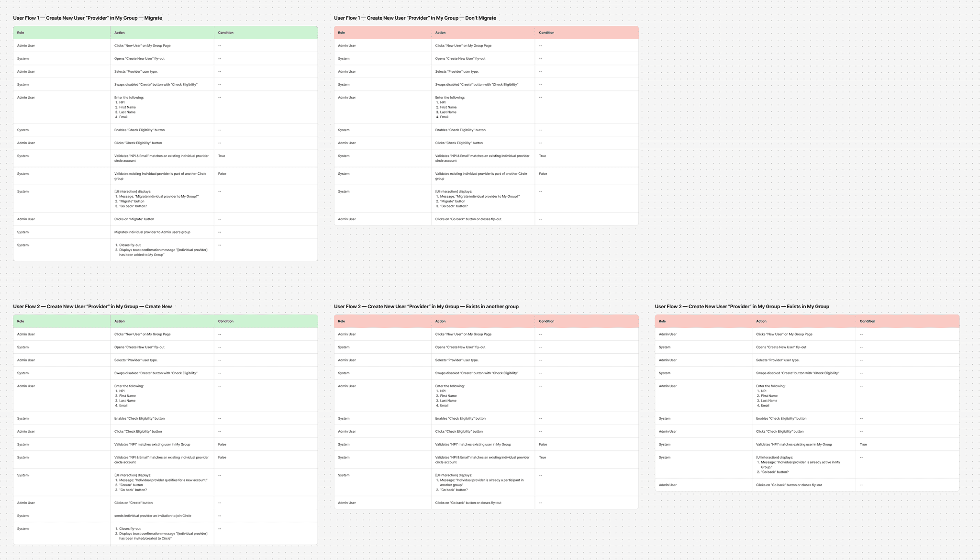
Task: Click "sends individual provider an invitation" cell
Action: [x=153, y=516]
